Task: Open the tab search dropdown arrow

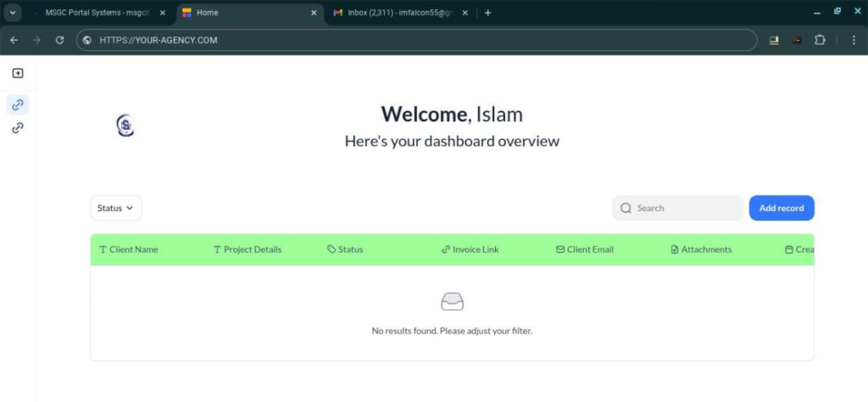Action: coord(13,13)
